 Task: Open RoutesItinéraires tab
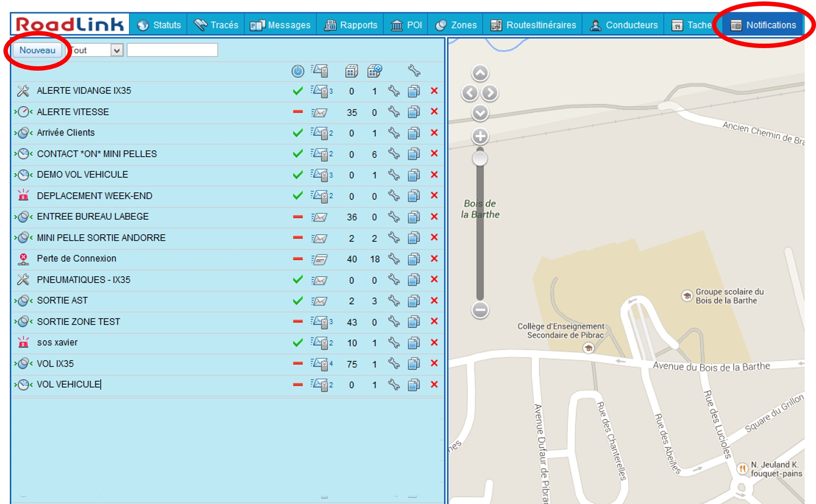pyautogui.click(x=533, y=25)
